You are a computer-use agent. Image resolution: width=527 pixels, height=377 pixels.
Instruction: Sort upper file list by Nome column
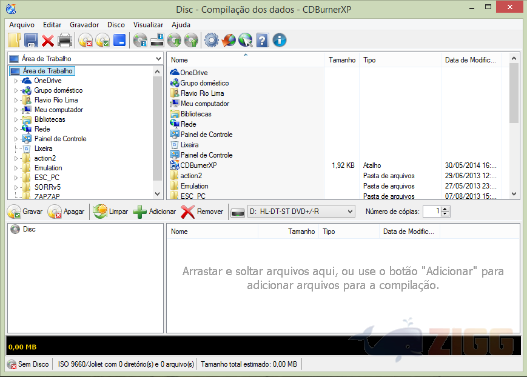point(246,60)
